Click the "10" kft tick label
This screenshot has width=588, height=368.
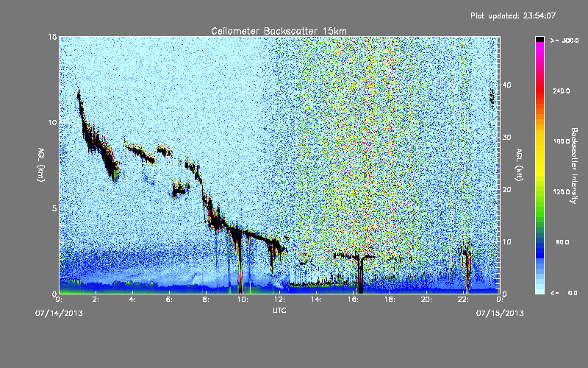point(506,242)
